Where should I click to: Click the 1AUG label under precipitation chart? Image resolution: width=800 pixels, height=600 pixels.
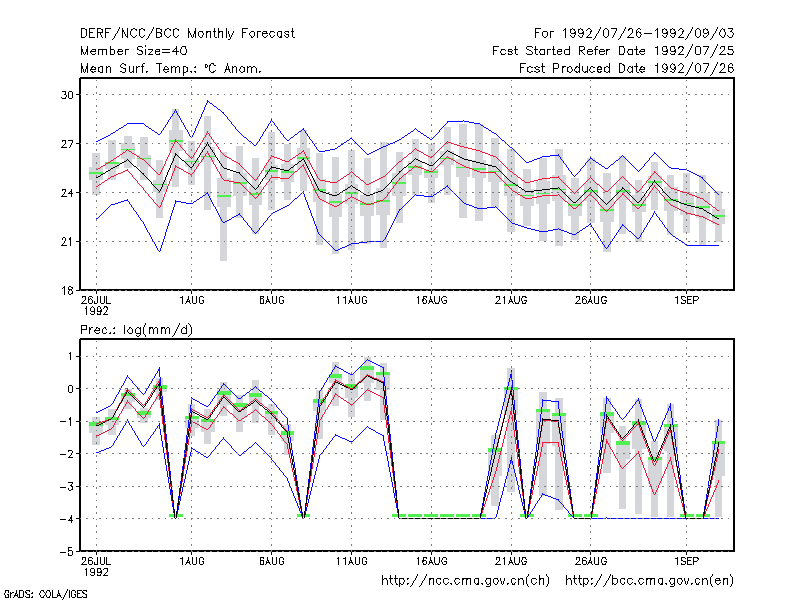point(192,561)
